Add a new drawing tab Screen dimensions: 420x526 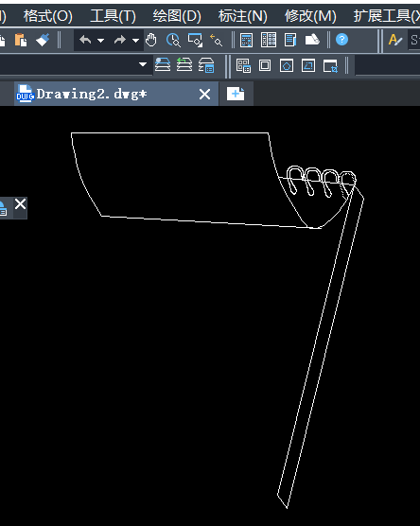236,94
